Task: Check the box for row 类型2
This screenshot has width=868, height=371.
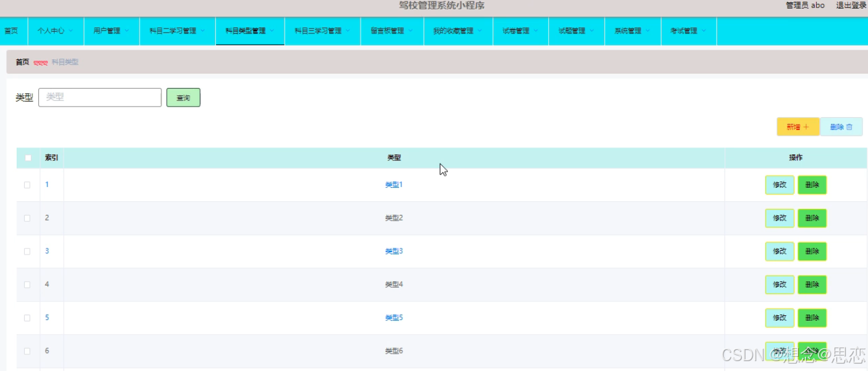Action: [27, 218]
